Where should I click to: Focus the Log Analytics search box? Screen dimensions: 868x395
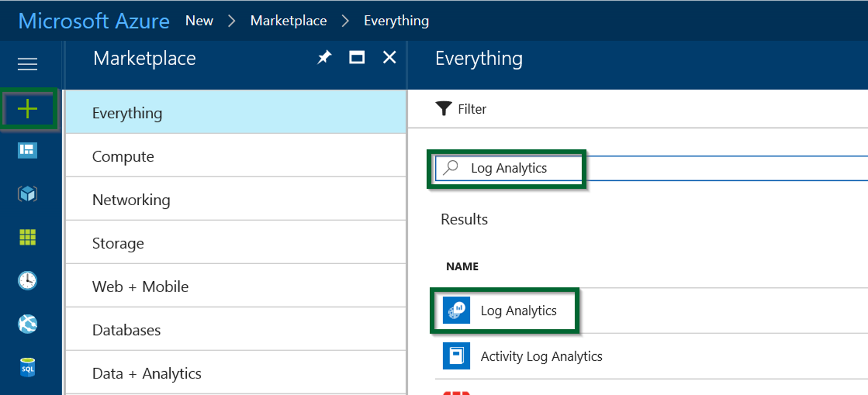tap(651, 168)
